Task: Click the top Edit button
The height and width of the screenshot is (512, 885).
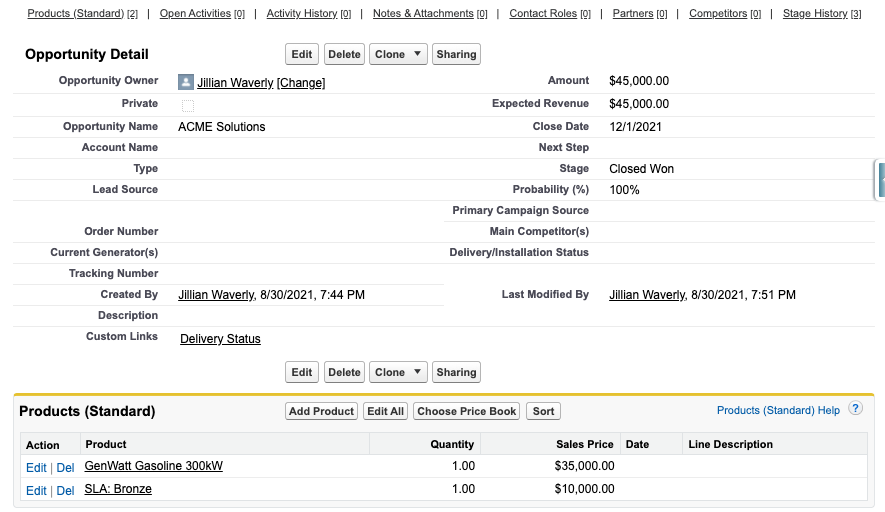Action: click(x=302, y=54)
